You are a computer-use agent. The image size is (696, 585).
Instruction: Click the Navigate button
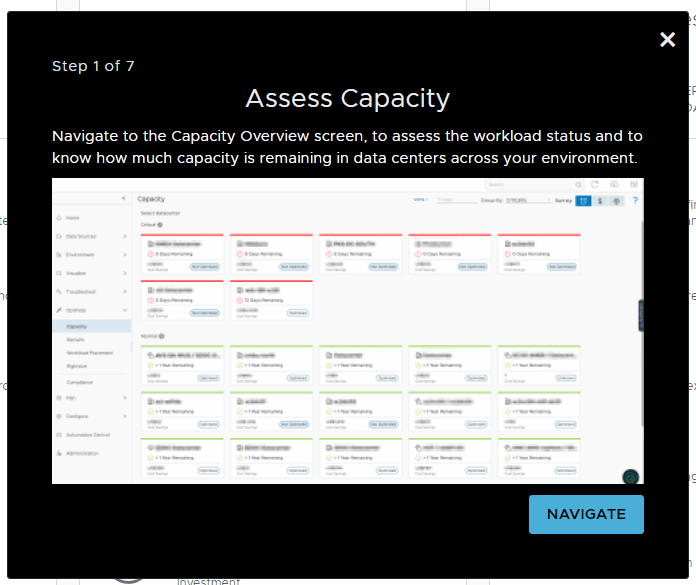click(x=586, y=514)
